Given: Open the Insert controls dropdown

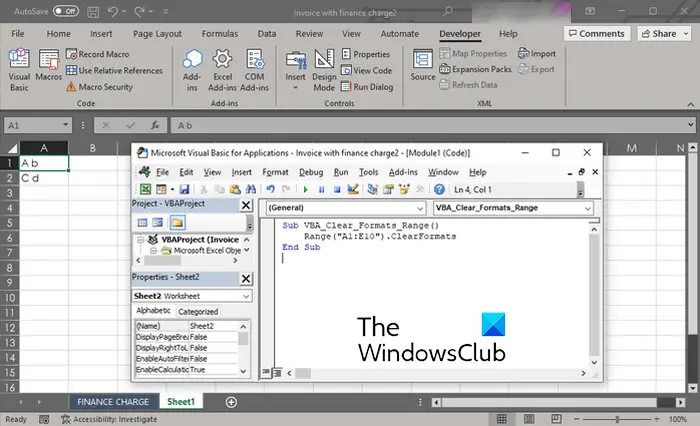Looking at the screenshot, I should tap(296, 70).
